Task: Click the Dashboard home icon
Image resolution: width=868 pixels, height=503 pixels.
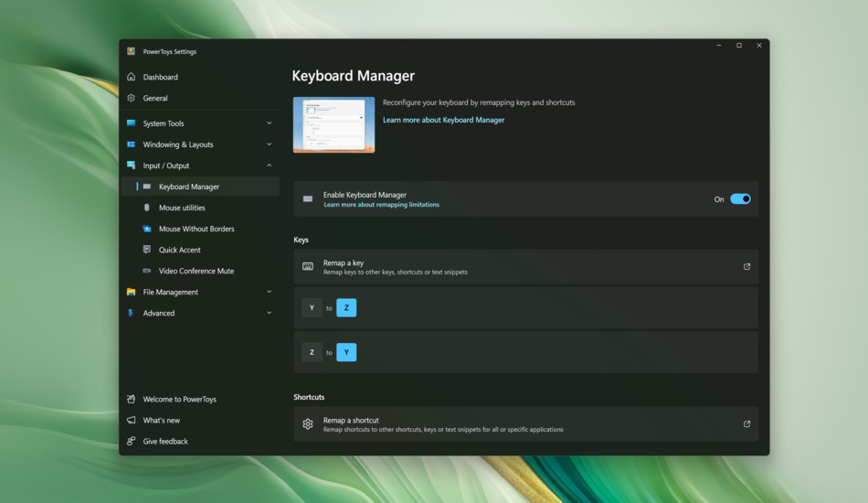Action: [x=132, y=77]
